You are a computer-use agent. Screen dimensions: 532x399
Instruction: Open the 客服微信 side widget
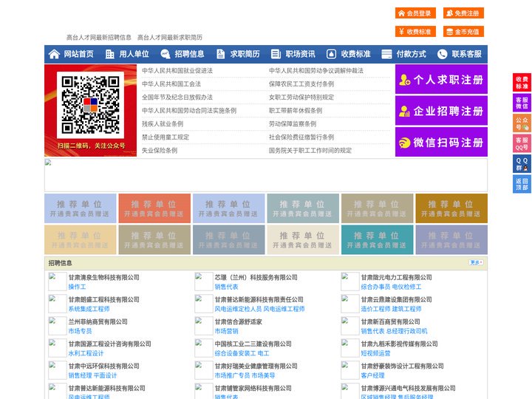tap(522, 103)
